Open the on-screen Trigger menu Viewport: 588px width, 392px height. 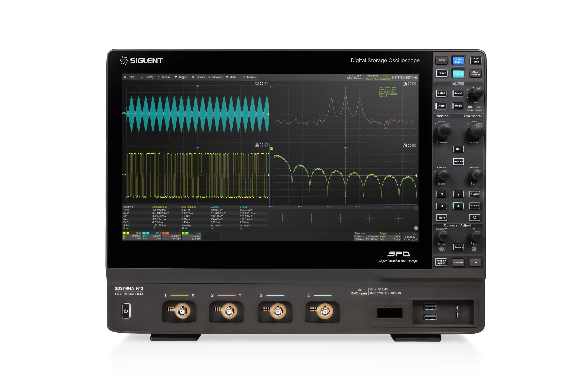(181, 77)
